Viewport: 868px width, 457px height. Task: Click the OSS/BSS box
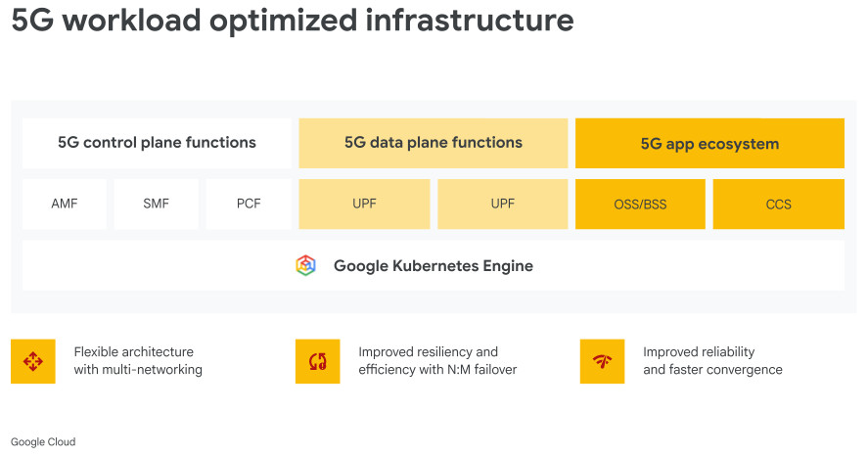[x=640, y=205]
